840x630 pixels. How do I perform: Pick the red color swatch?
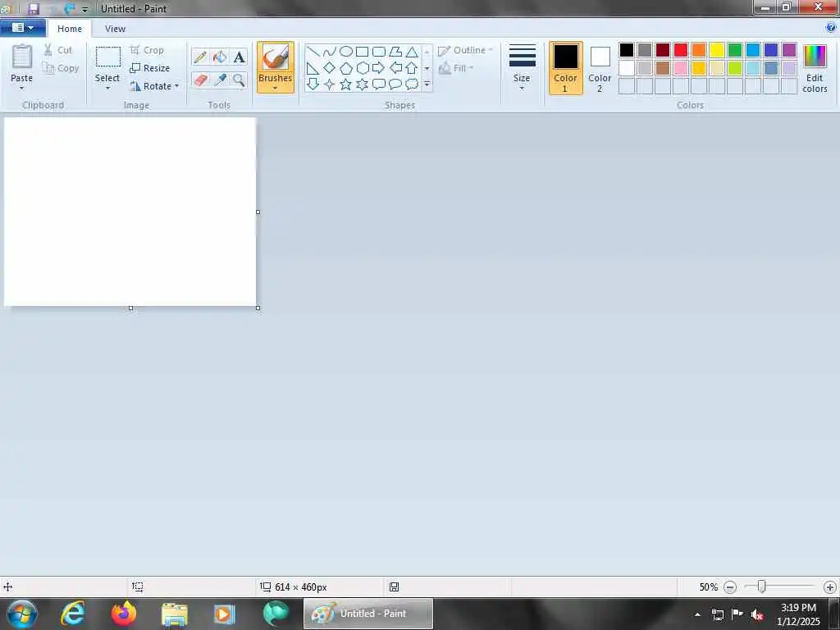(x=681, y=50)
